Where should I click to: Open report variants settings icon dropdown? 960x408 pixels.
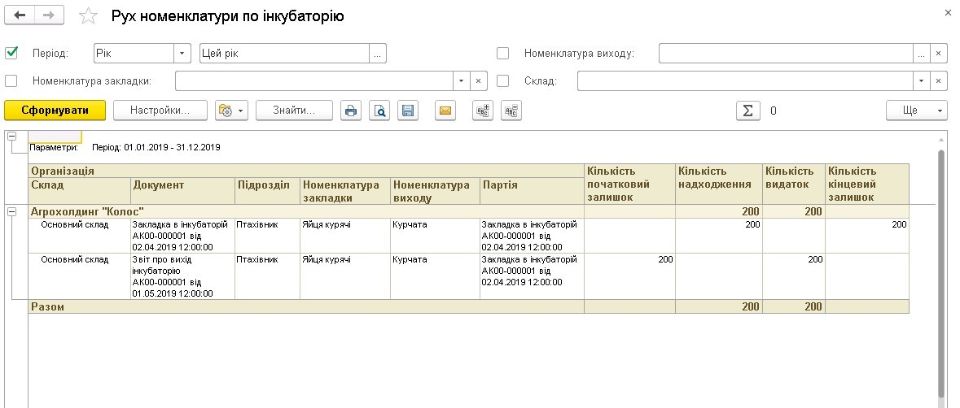[x=231, y=110]
